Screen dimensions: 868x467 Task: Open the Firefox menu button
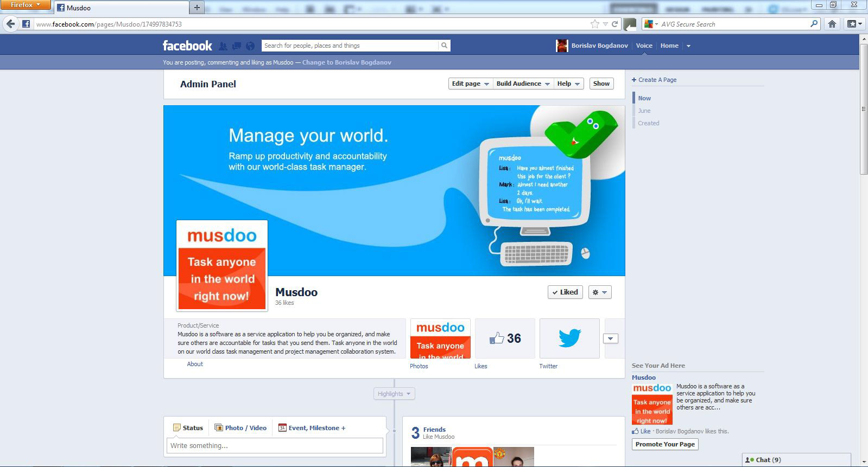click(26, 5)
